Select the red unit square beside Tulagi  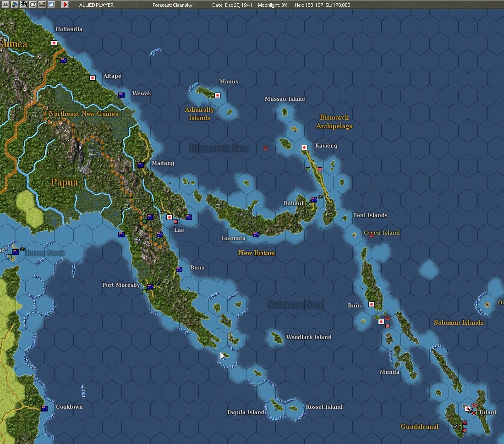pos(474,413)
